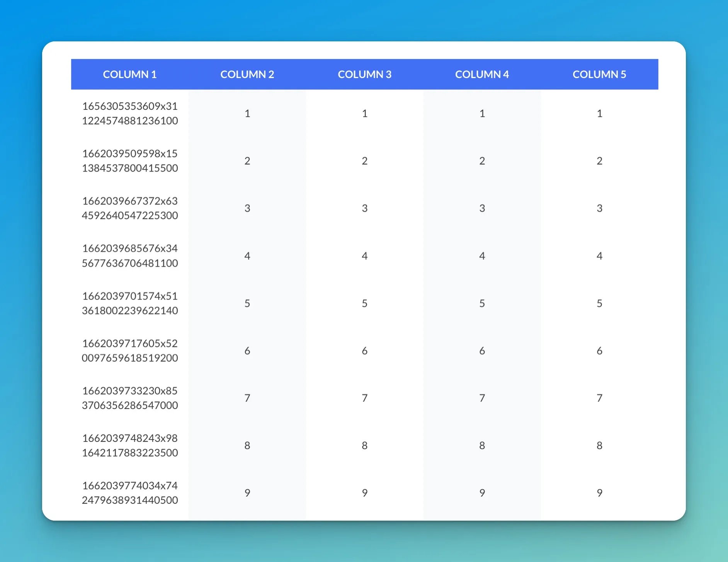
Task: Select value 7 under Column 5
Action: pyautogui.click(x=599, y=398)
